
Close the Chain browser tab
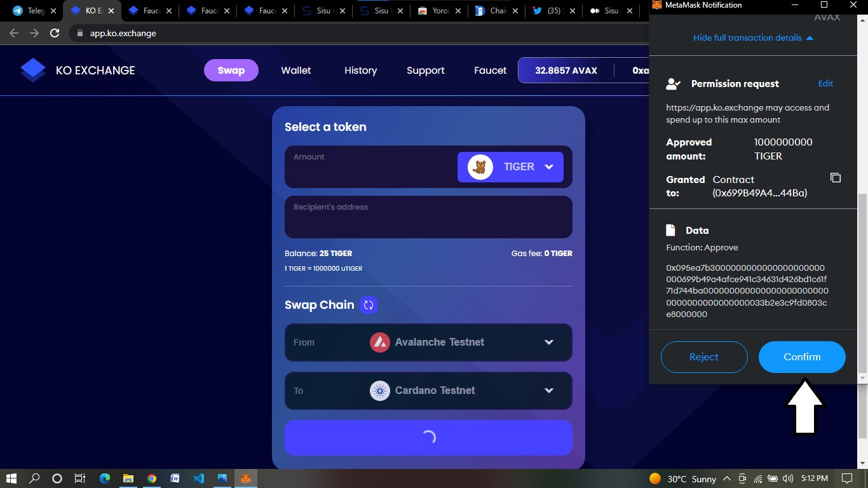coord(516,11)
